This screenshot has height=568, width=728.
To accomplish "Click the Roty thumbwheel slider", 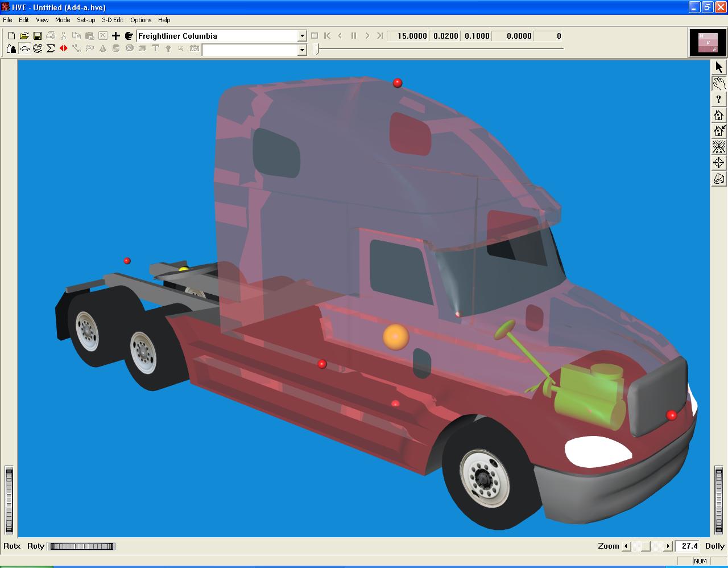I will [x=81, y=546].
